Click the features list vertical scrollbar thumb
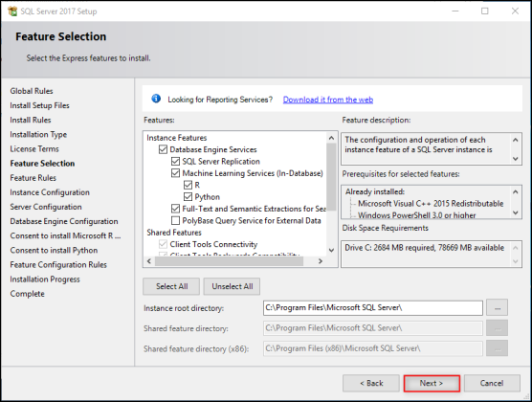The width and height of the screenshot is (532, 402). [x=331, y=176]
